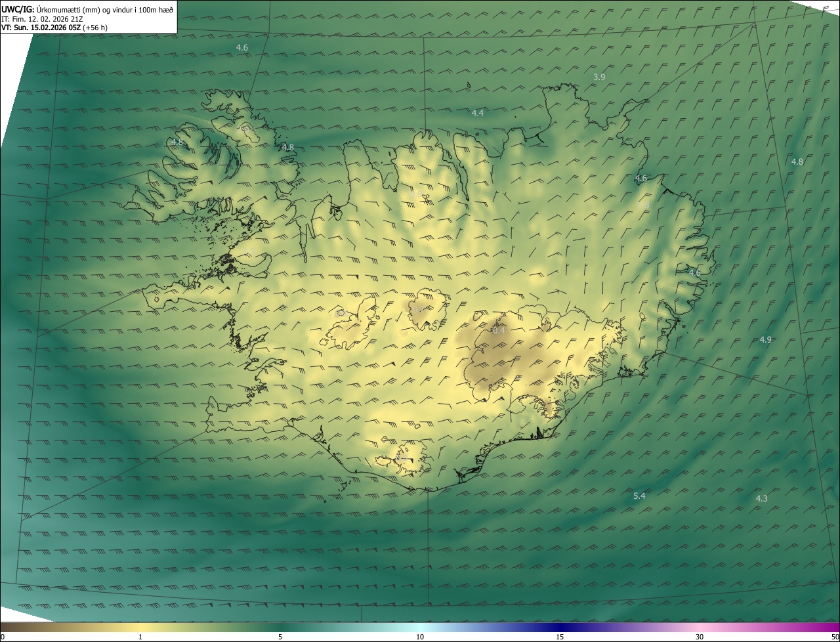Click the 4.6 value north of the Westfjords
The image size is (840, 642).
242,48
